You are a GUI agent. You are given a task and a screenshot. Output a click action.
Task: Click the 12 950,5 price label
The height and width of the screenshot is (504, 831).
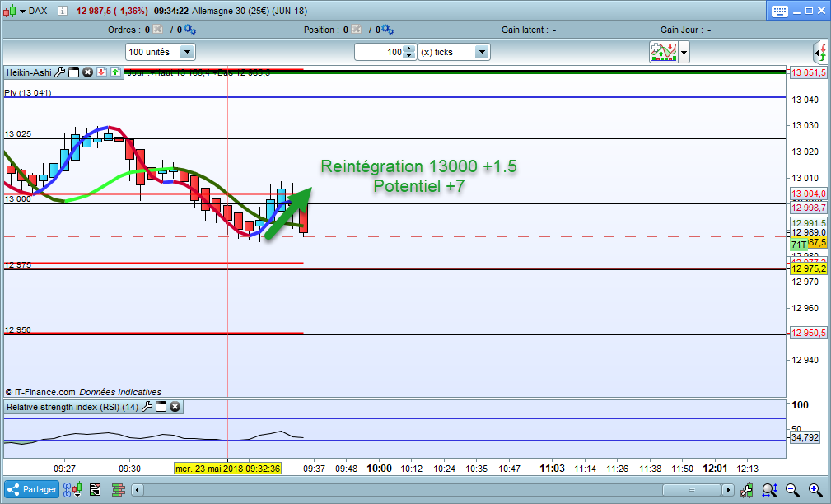pos(808,333)
